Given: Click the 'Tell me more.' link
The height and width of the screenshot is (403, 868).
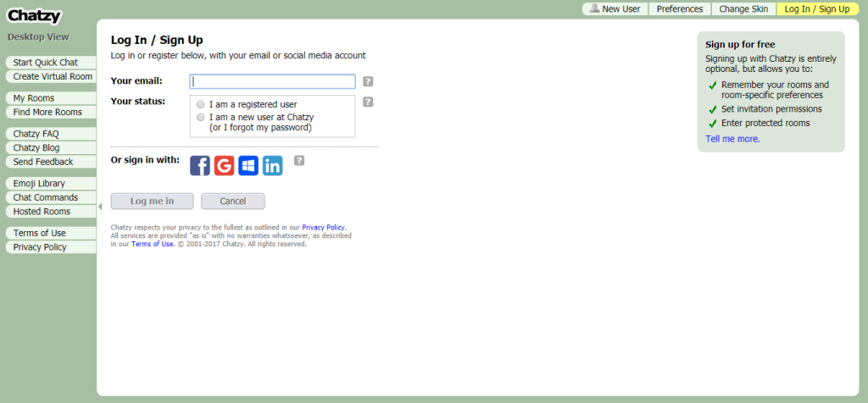Looking at the screenshot, I should [x=732, y=139].
